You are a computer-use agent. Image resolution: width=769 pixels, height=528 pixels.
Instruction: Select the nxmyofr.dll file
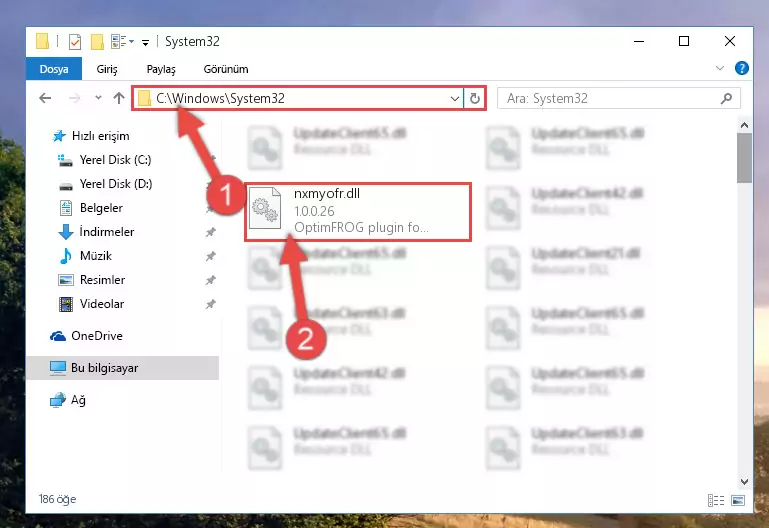click(x=358, y=212)
